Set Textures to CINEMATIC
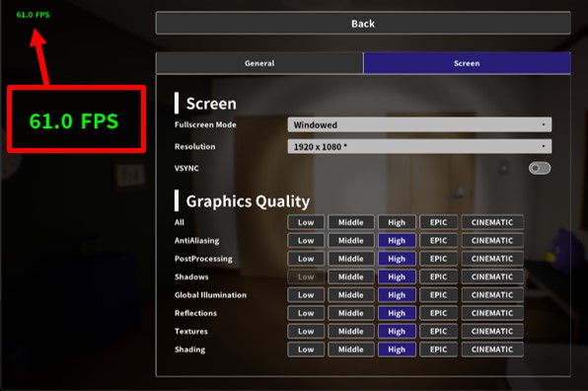The width and height of the screenshot is (588, 391). click(492, 331)
